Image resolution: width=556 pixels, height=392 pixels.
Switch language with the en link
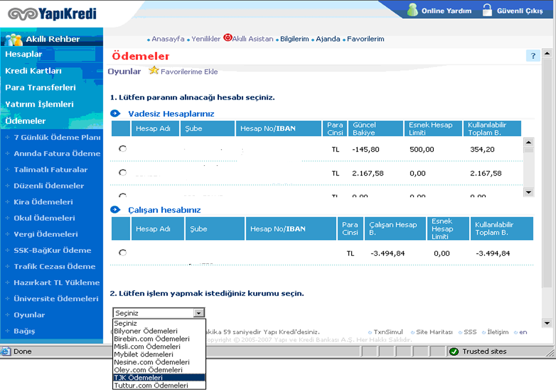pyautogui.click(x=523, y=332)
